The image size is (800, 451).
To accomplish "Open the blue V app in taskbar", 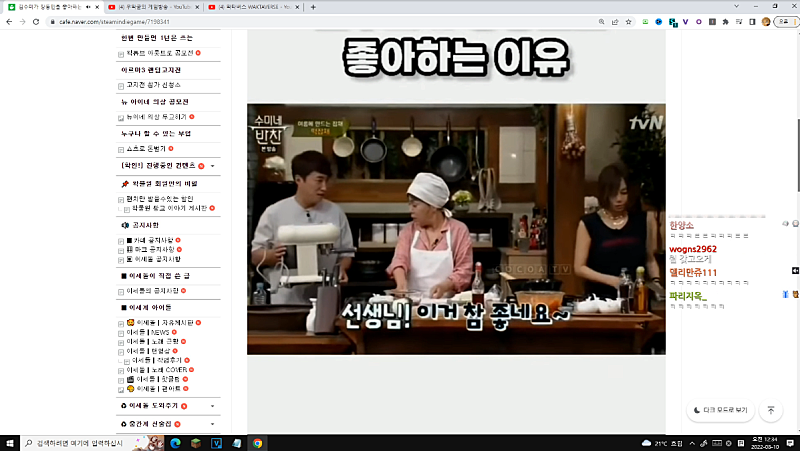I will click(216, 443).
